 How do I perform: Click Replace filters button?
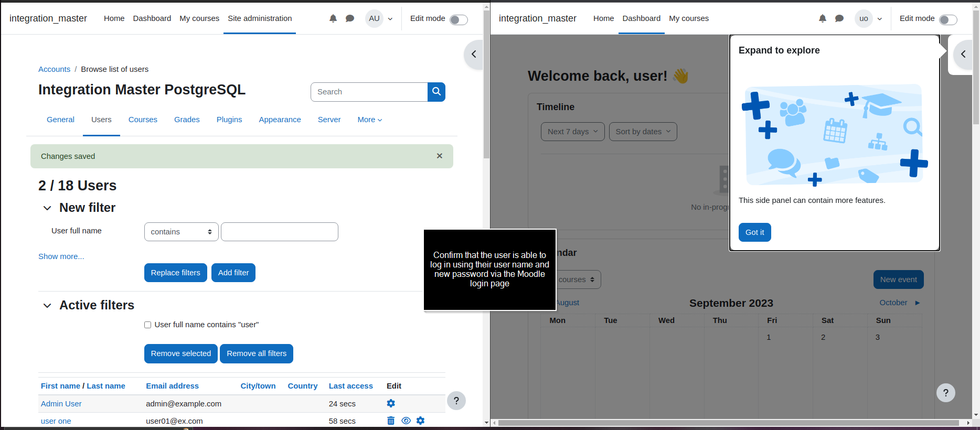[x=176, y=273]
